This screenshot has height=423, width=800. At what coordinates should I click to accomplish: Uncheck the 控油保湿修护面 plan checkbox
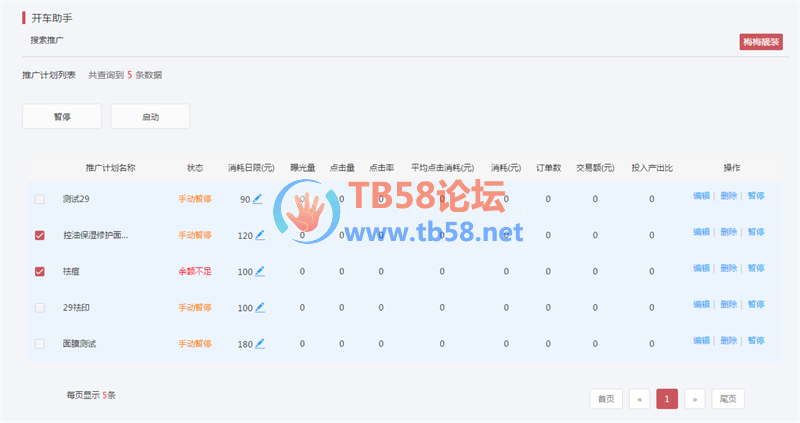pos(40,235)
